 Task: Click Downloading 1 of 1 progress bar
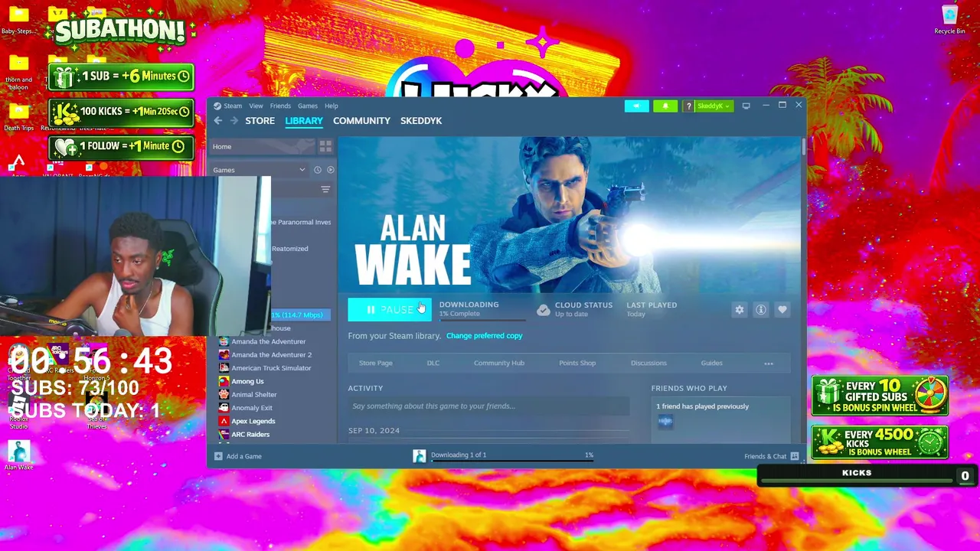(x=512, y=461)
